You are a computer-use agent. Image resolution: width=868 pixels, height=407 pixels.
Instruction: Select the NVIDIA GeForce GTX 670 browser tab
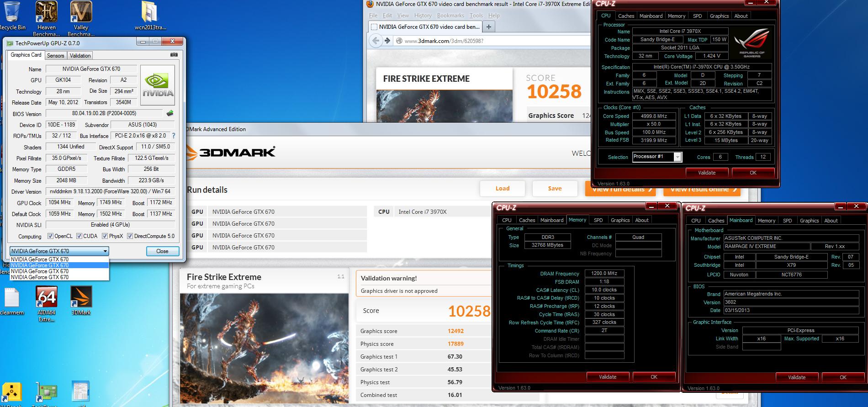pos(424,27)
